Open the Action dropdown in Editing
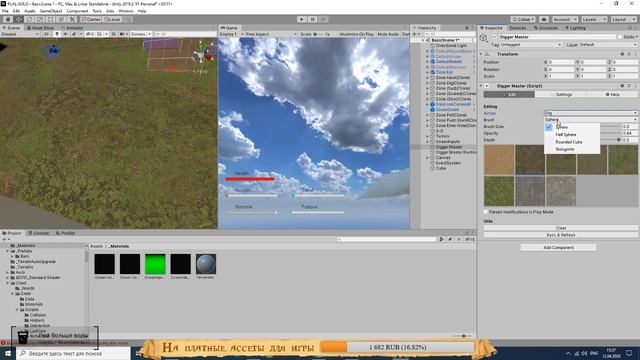 point(591,113)
